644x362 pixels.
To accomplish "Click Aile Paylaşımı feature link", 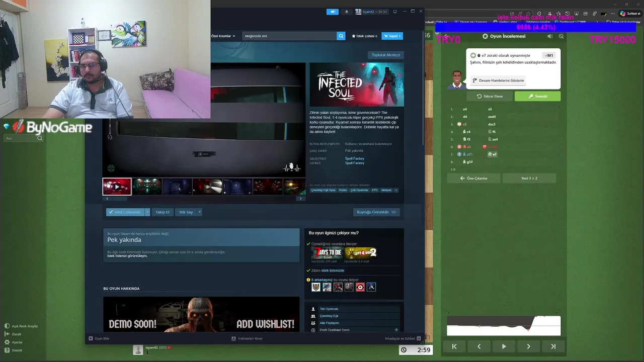I will click(x=330, y=323).
